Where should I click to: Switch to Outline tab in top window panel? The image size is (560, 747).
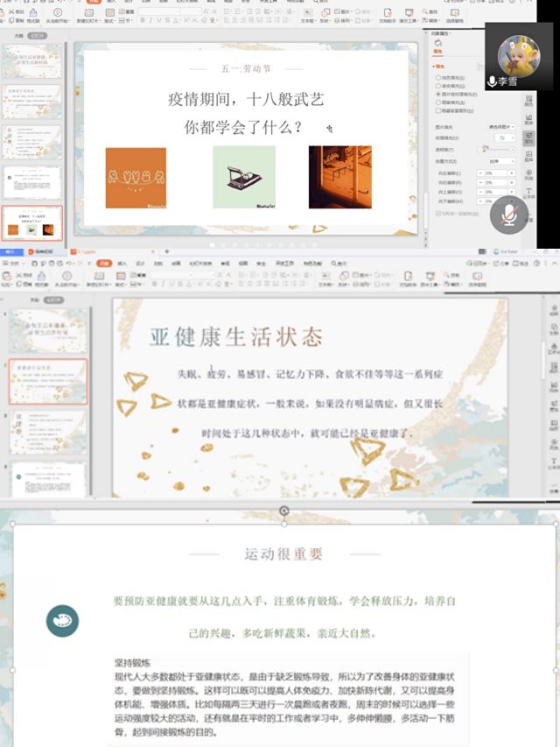tap(18, 36)
